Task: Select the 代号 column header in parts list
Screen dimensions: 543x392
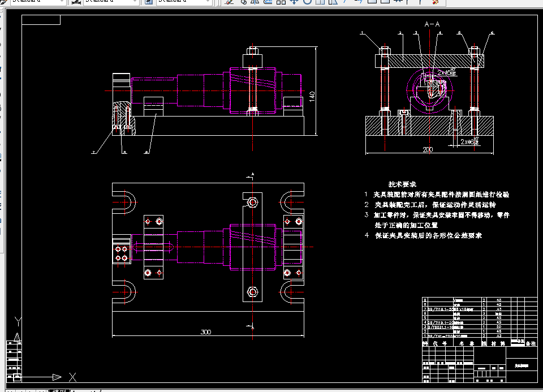Action: click(440, 343)
